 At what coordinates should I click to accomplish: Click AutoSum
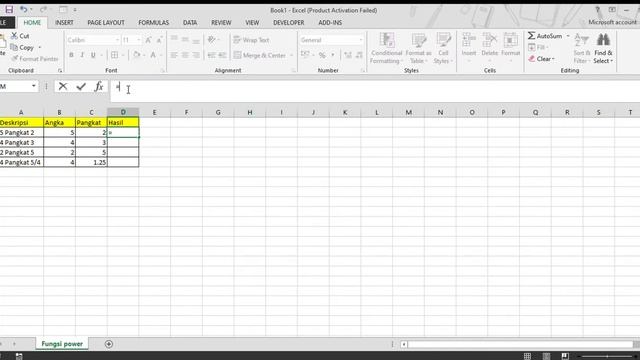click(545, 36)
